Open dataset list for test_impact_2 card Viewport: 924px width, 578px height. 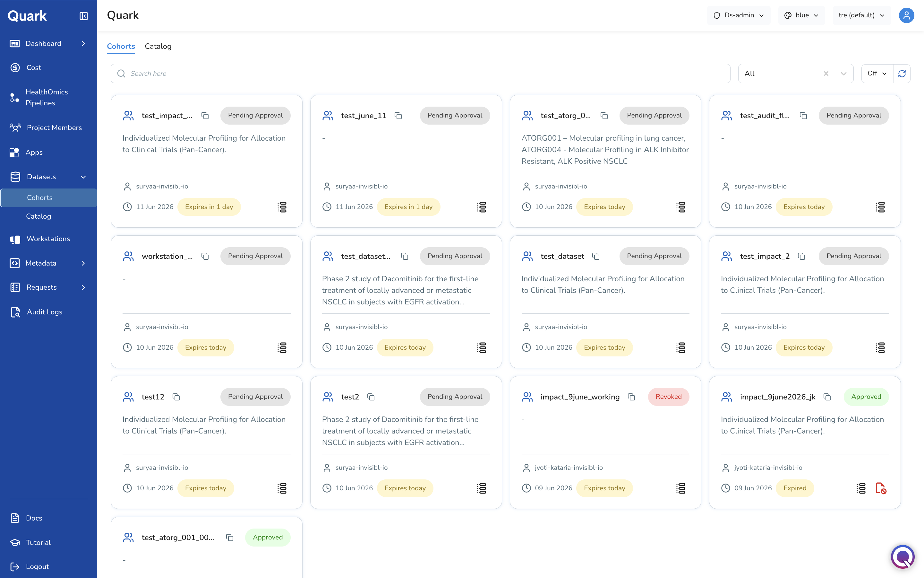[x=880, y=347]
